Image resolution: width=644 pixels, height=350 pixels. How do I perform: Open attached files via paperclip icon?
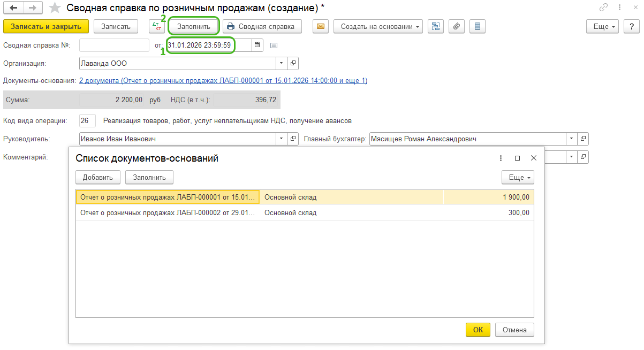[x=457, y=26]
